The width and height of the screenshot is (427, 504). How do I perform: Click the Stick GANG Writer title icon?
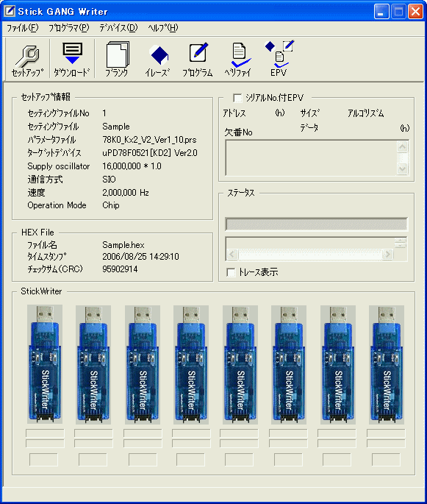9,11
